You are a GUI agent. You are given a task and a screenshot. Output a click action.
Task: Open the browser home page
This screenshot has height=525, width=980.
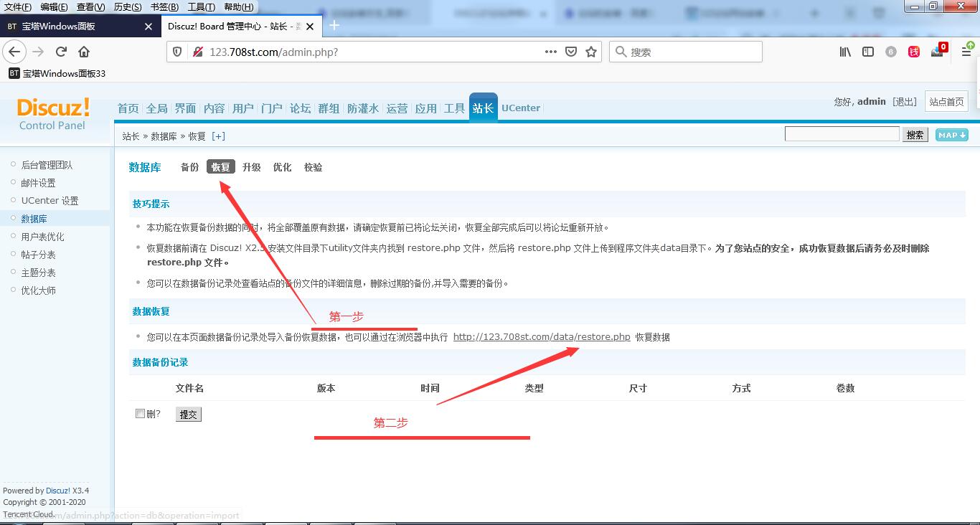[x=84, y=52]
